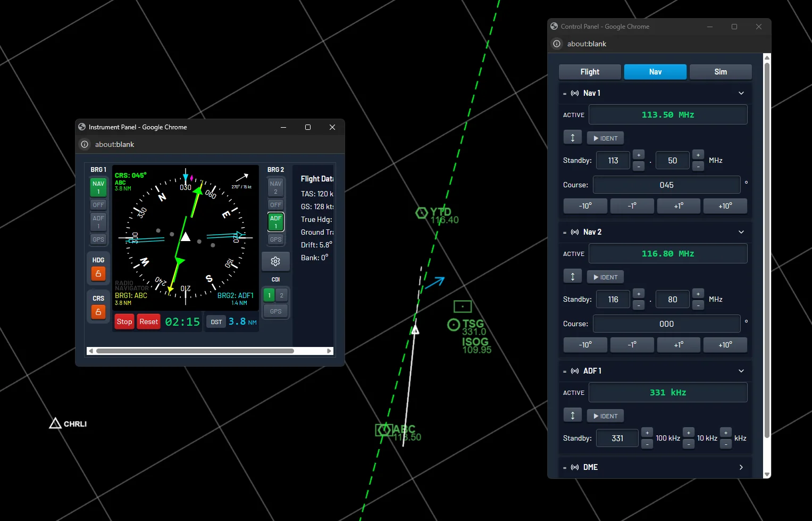Stop the instrument panel timer

124,321
